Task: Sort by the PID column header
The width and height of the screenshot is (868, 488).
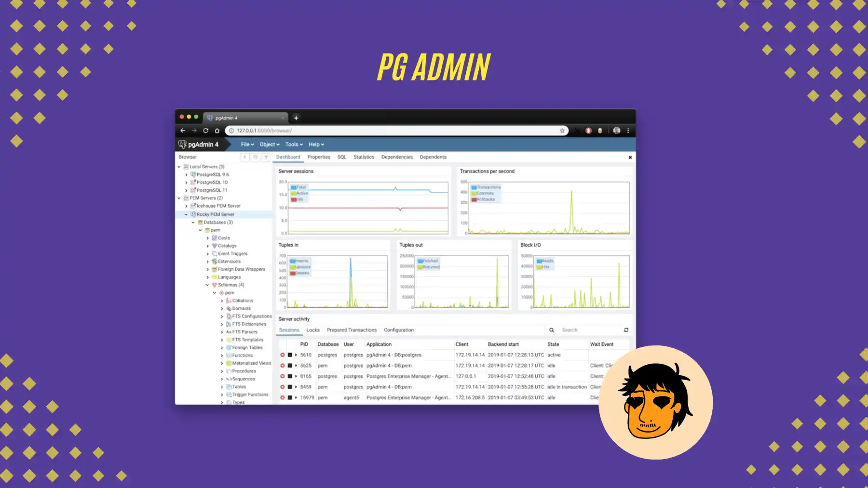Action: click(304, 344)
